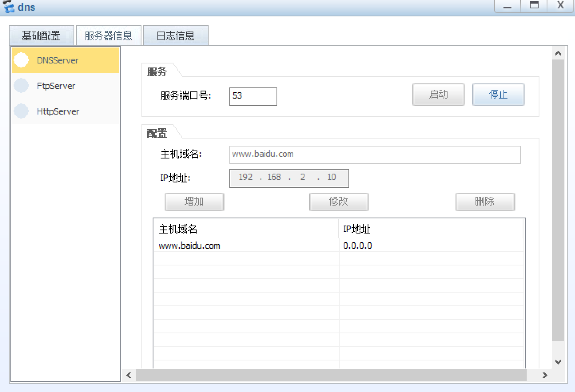The height and width of the screenshot is (392, 575).
Task: Open the 日志信息 tab
Action: tap(175, 36)
